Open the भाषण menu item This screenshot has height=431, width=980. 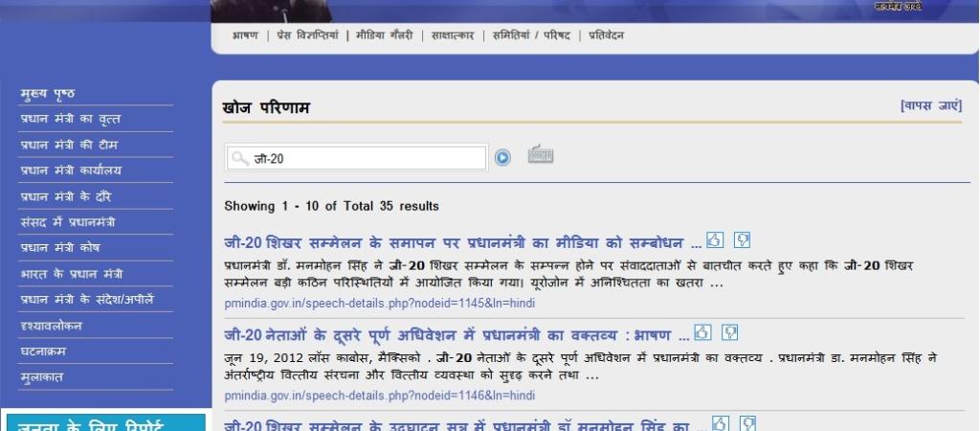pyautogui.click(x=245, y=35)
